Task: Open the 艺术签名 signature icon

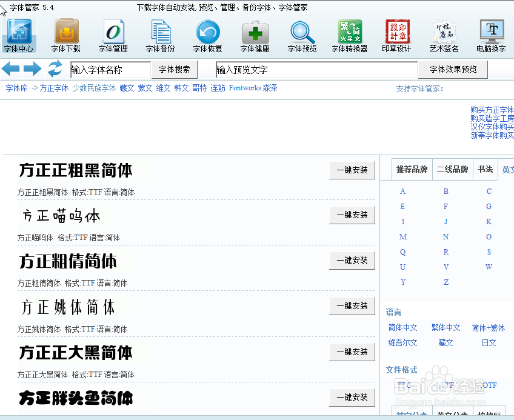Action: pos(444,35)
